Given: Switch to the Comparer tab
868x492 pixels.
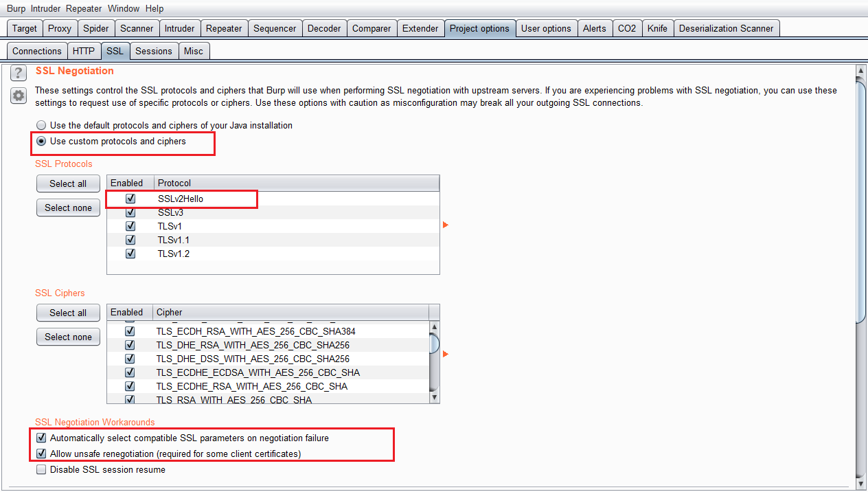Looking at the screenshot, I should 372,28.
